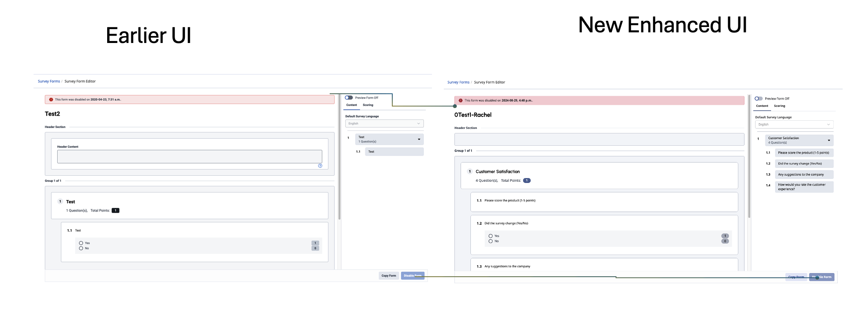Image resolution: width=868 pixels, height=316 pixels.
Task: Click Total Points badge in Customer Satisfaction group
Action: coord(527,181)
